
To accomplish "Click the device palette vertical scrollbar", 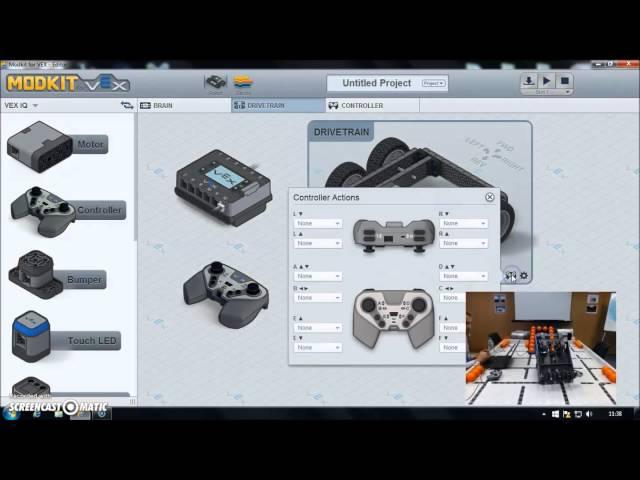I will coord(135,178).
